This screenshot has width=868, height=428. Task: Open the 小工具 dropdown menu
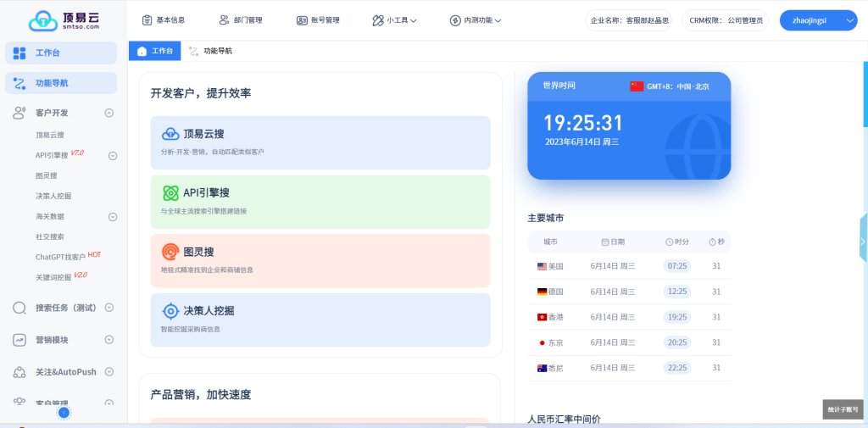coord(394,19)
